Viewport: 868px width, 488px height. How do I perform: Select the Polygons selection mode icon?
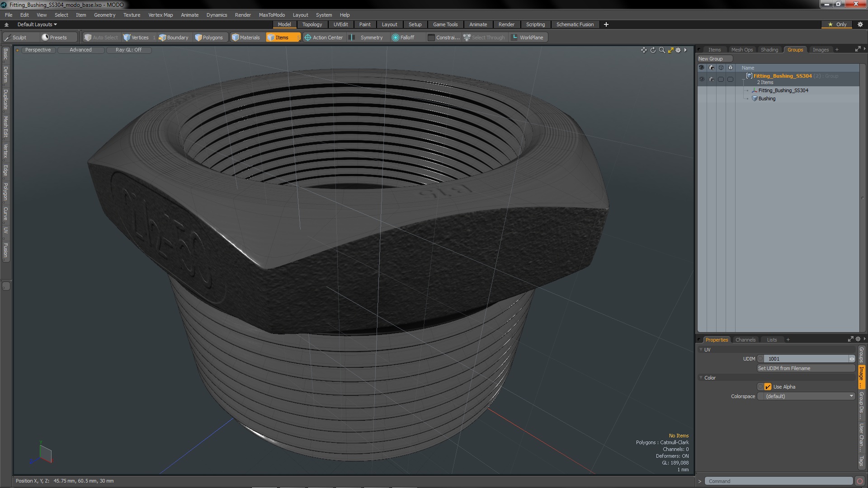198,38
